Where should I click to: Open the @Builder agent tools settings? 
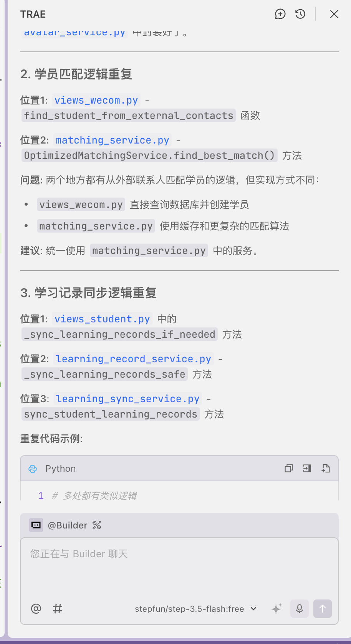pyautogui.click(x=97, y=525)
